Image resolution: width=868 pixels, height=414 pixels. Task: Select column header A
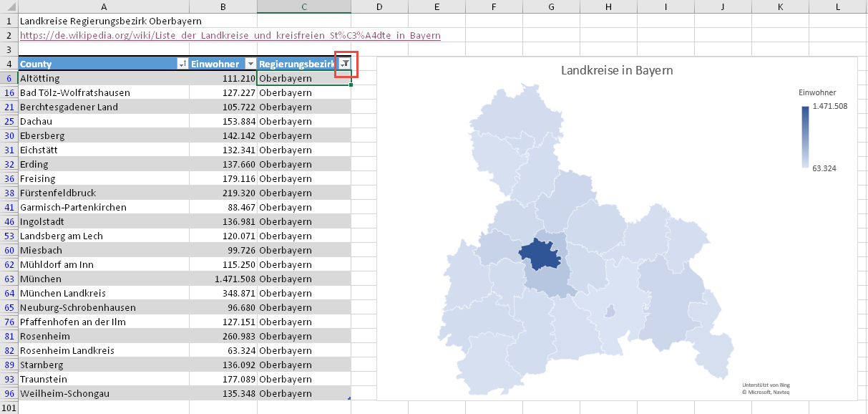click(104, 6)
